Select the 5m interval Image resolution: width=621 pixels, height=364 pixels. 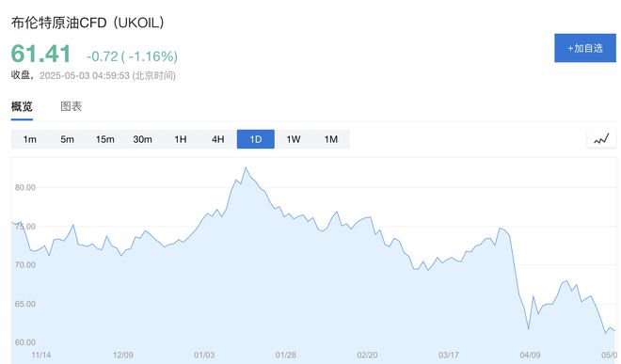point(68,139)
